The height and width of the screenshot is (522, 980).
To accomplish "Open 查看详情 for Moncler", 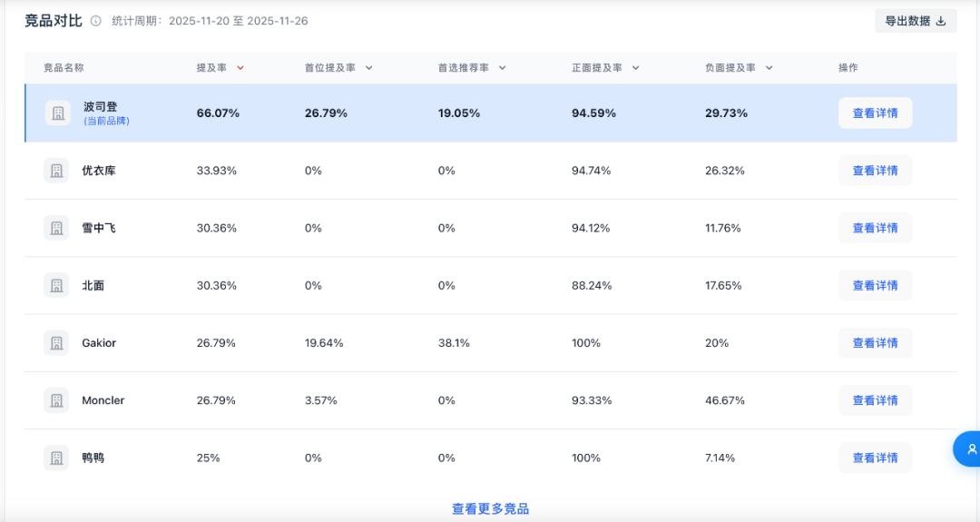I will pos(875,400).
